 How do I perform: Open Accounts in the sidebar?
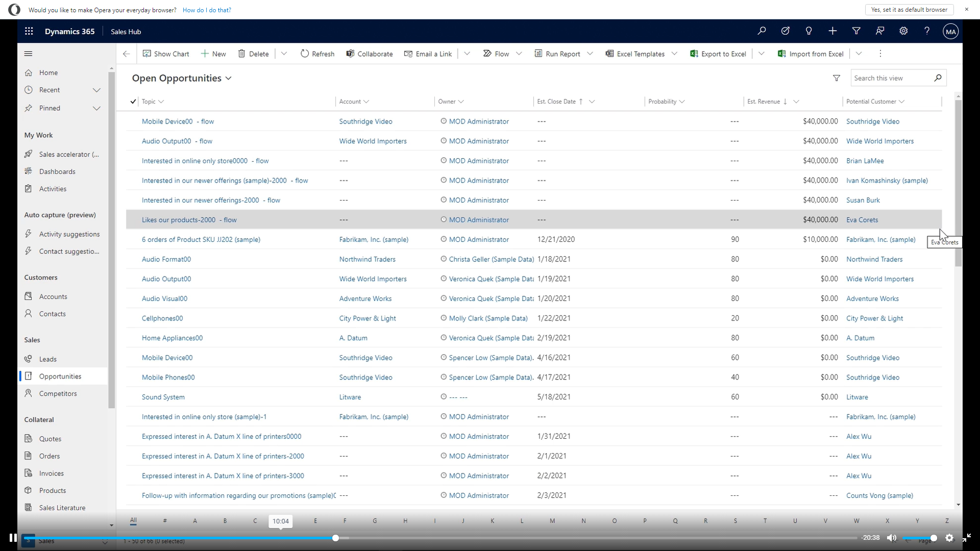click(53, 296)
